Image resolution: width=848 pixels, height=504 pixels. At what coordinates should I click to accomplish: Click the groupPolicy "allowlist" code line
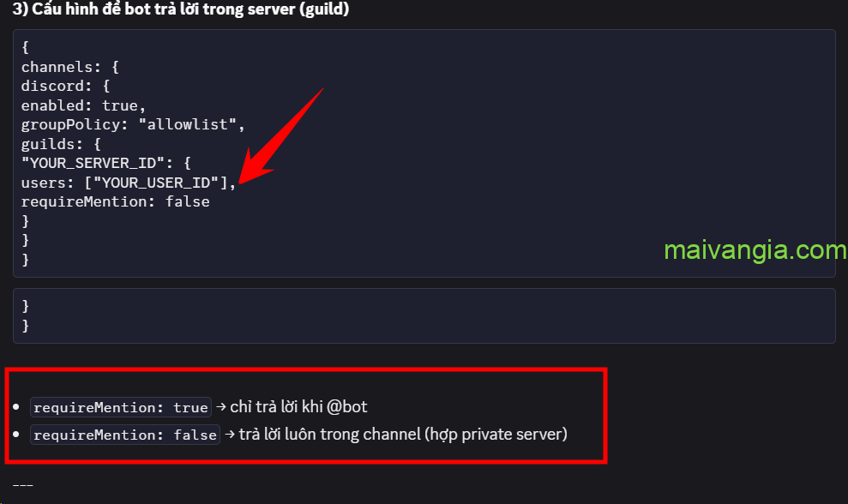(x=133, y=124)
